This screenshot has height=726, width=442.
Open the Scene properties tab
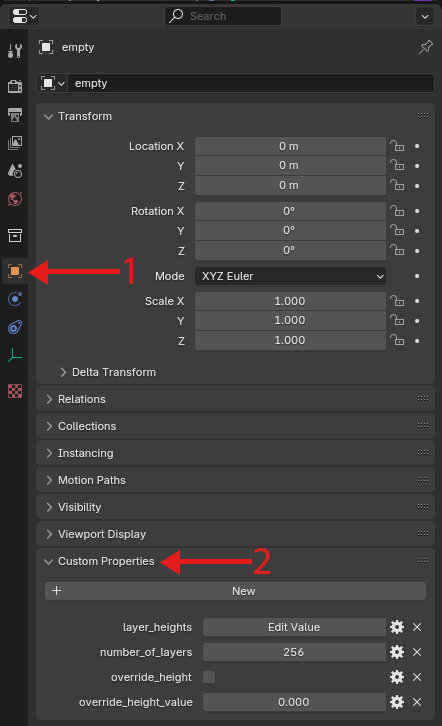[15, 171]
